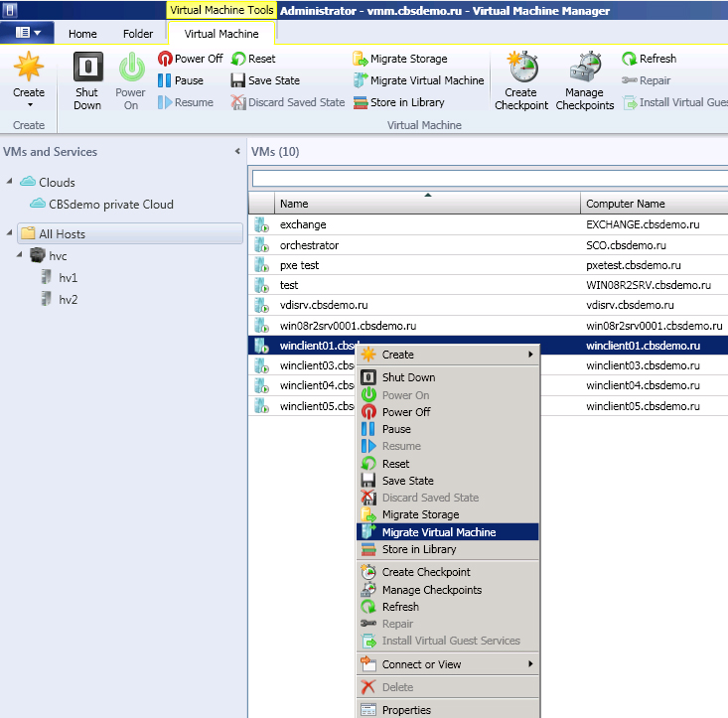728x718 pixels.
Task: Choose Power Off from context menu
Action: 448,412
